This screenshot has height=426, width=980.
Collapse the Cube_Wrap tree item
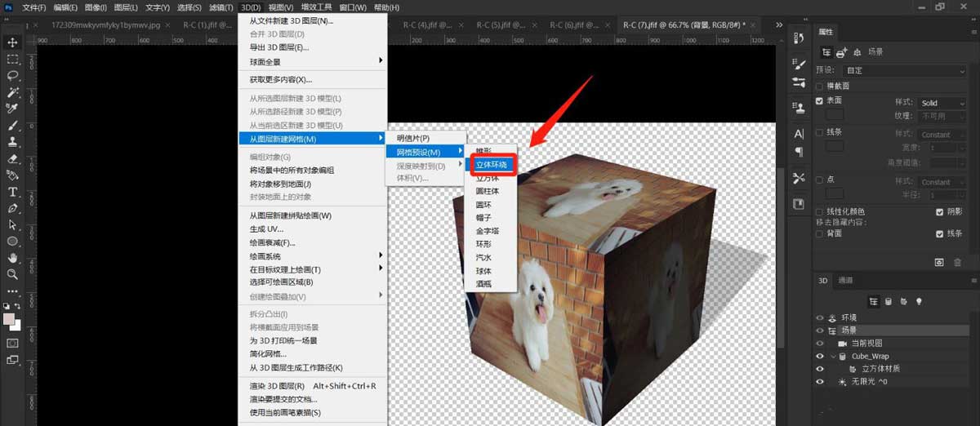tap(833, 357)
